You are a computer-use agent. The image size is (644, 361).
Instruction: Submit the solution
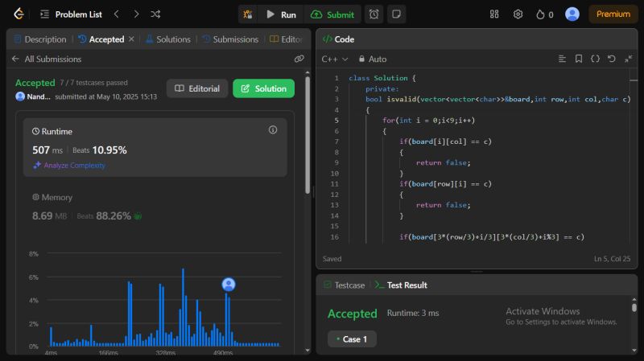[332, 14]
